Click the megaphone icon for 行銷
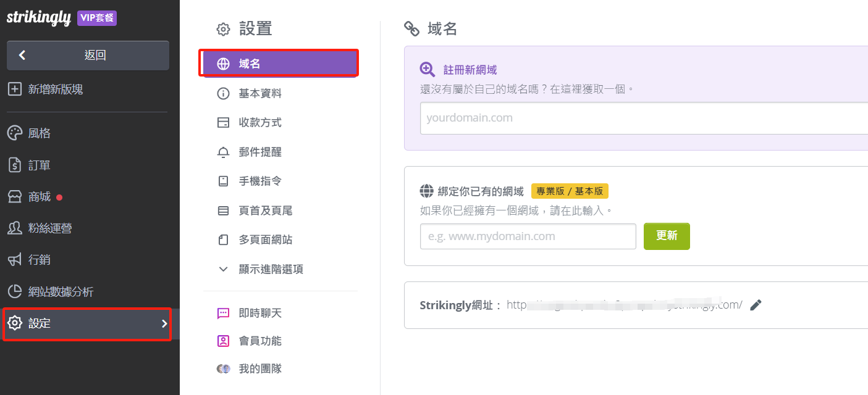This screenshot has width=868, height=395. click(x=14, y=260)
